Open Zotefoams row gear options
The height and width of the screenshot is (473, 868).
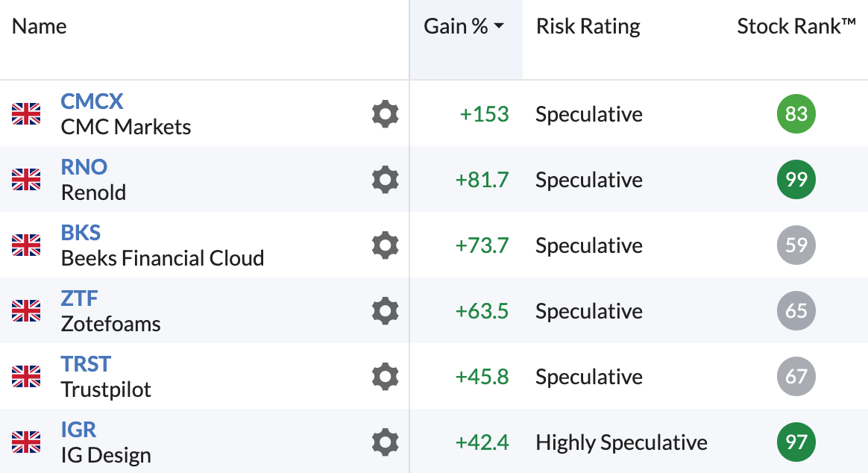pos(386,310)
